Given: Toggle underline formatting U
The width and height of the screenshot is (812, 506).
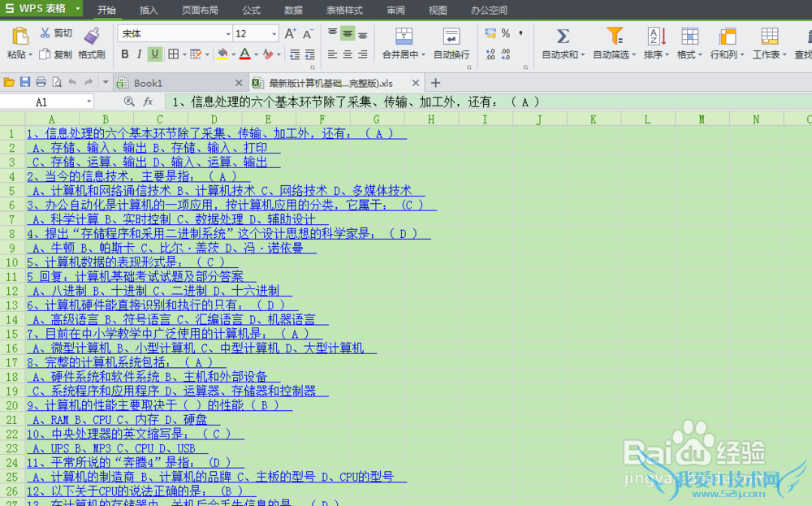Looking at the screenshot, I should [154, 54].
